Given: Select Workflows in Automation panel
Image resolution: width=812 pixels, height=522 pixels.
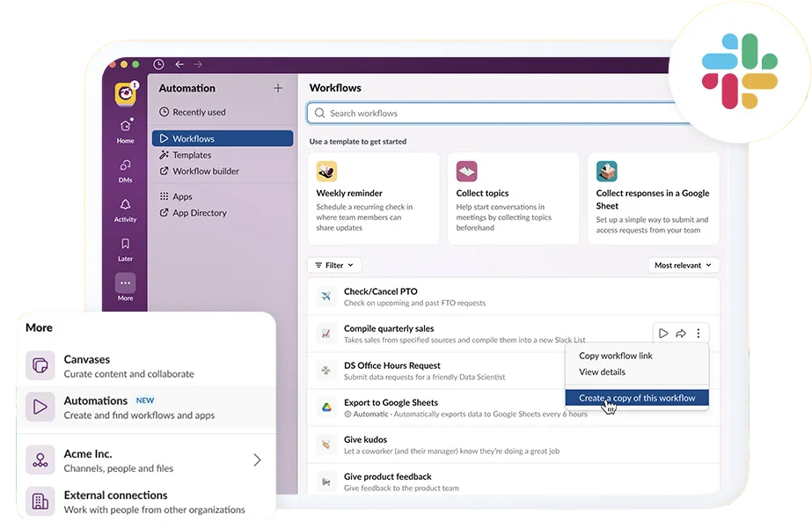Looking at the screenshot, I should [x=223, y=138].
